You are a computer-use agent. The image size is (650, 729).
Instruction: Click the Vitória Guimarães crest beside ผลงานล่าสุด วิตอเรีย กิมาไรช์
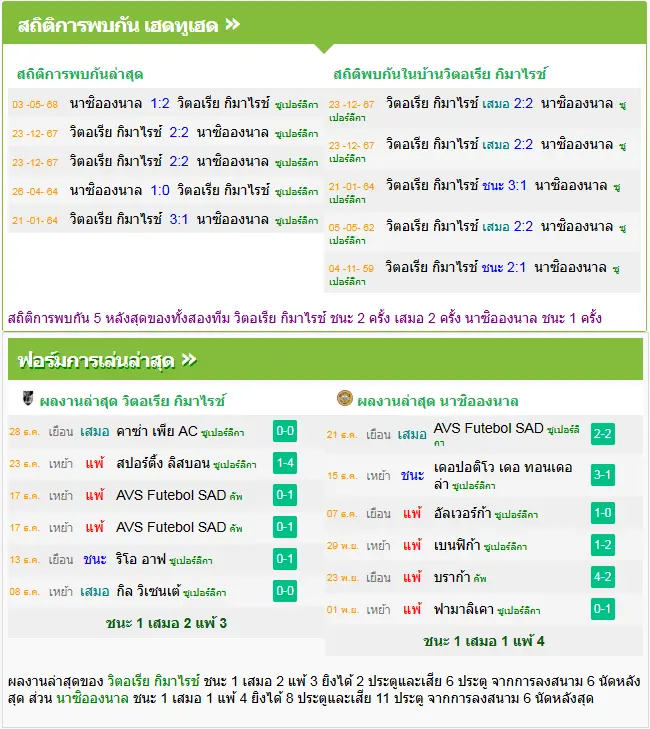(x=28, y=398)
